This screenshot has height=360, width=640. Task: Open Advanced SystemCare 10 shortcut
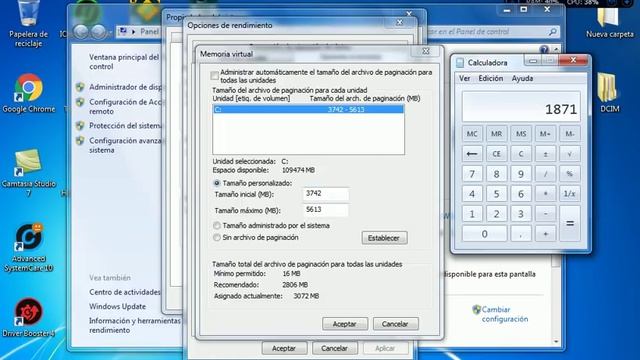(x=28, y=247)
